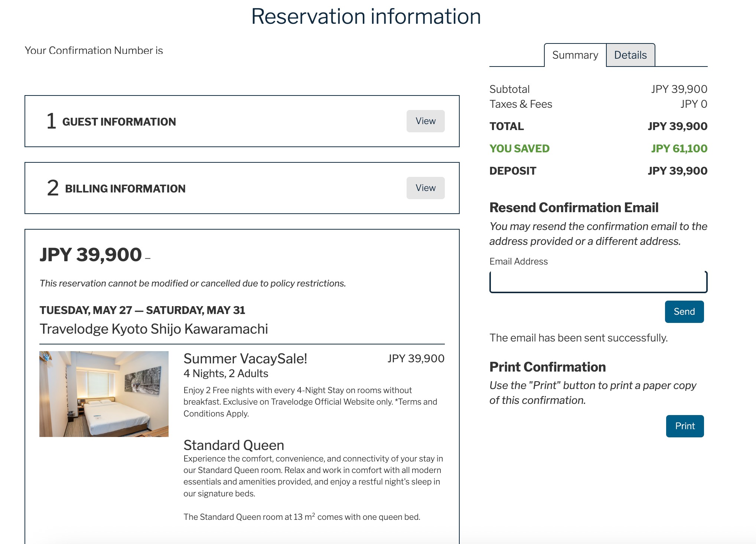Switch to the Details tab

point(630,55)
